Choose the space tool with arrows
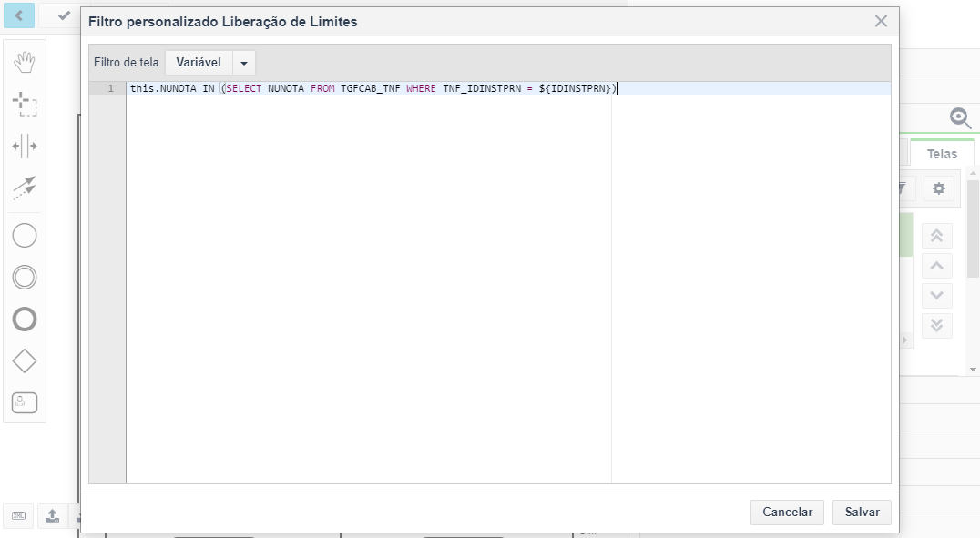The width and height of the screenshot is (980, 538). click(x=25, y=147)
